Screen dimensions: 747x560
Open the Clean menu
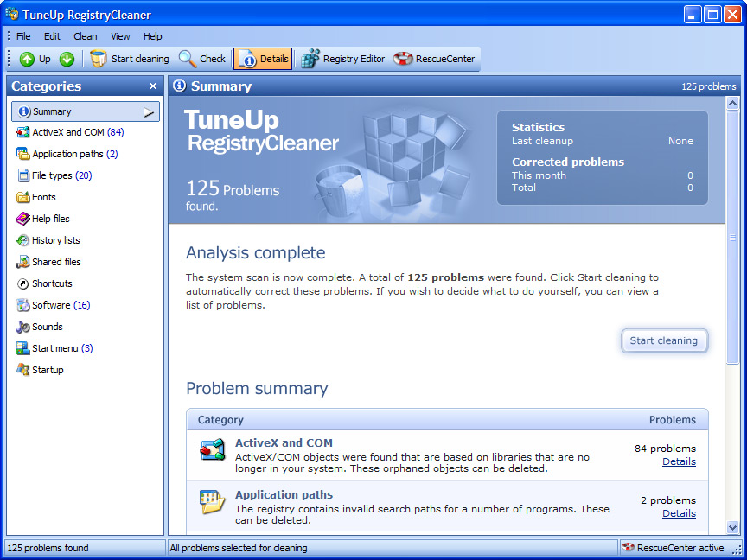pos(86,36)
